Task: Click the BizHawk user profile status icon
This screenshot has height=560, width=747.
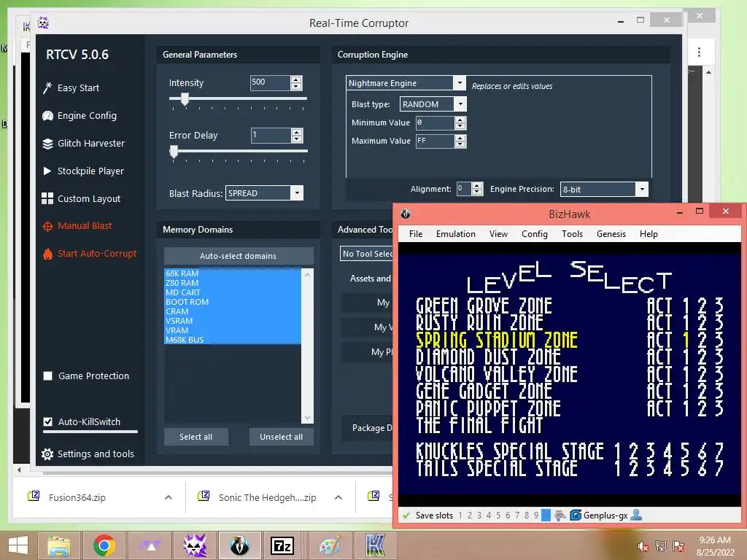Action: [636, 515]
